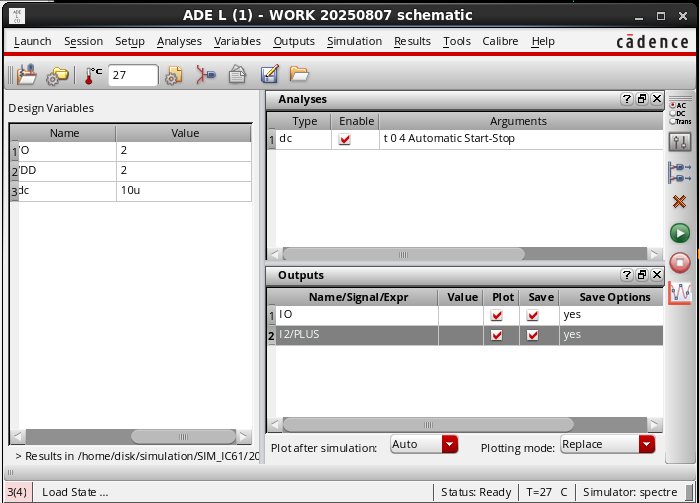Close the Analyses panel
Viewport: 699px width, 503px height.
657,99
